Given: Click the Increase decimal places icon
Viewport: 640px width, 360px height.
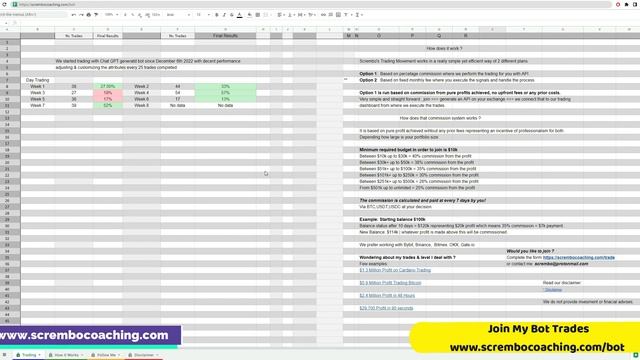Looking at the screenshot, I should click(147, 15).
